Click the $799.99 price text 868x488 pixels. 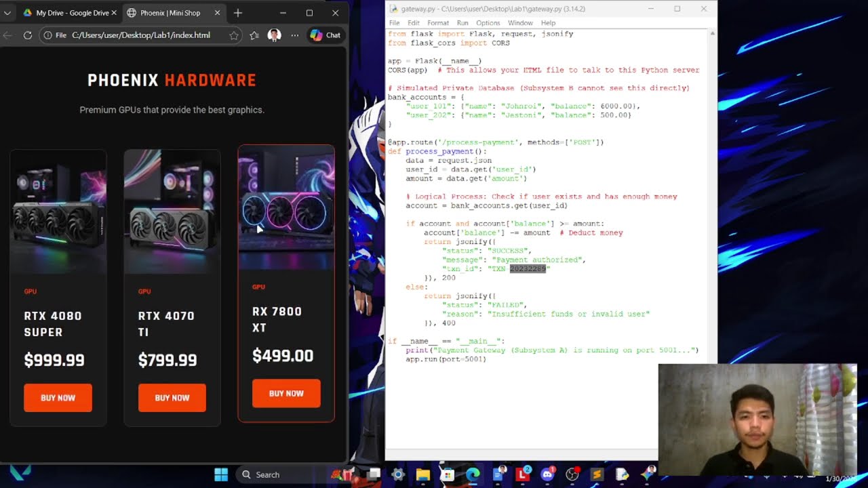pyautogui.click(x=167, y=360)
